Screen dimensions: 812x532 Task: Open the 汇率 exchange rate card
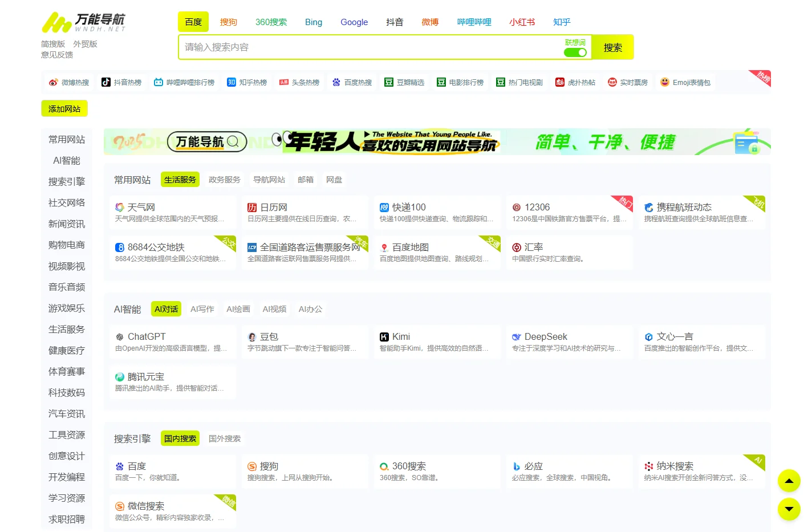(x=570, y=253)
